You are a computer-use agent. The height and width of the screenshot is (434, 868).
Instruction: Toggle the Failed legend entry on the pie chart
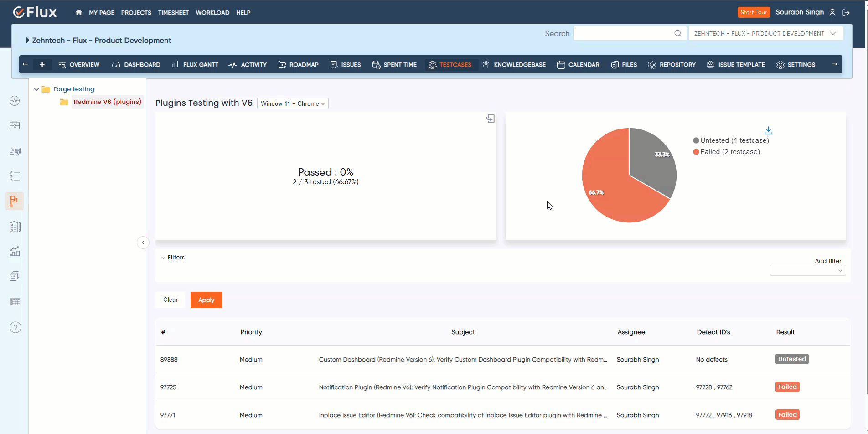pos(727,151)
